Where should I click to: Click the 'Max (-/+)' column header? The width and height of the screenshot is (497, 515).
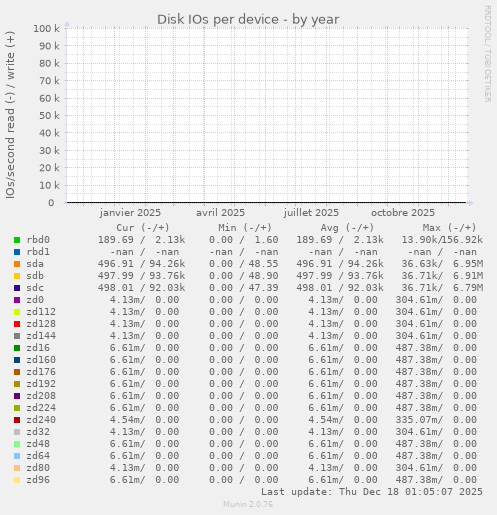click(449, 228)
